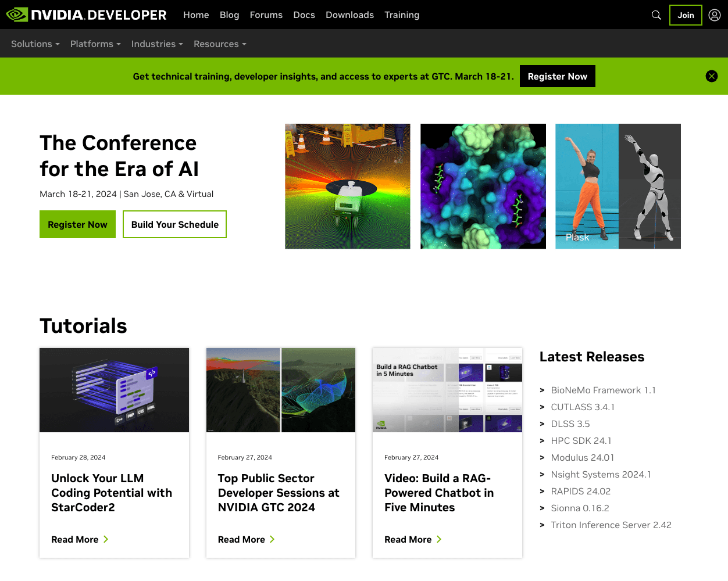Click Read More under Public Sector article
This screenshot has width=728, height=581.
[x=241, y=539]
